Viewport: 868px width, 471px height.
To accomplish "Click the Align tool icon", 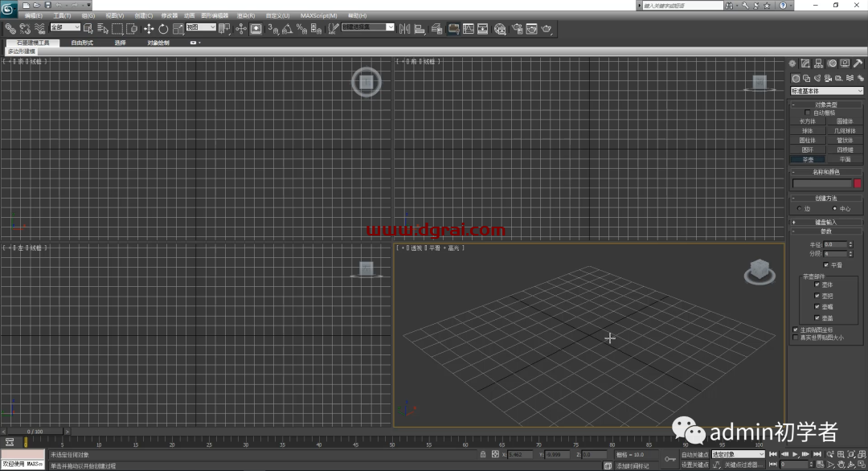I will click(x=420, y=28).
